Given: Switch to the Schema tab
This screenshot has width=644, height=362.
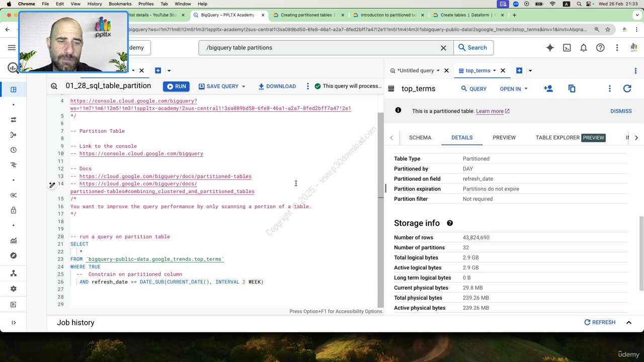Looking at the screenshot, I should click(x=420, y=138).
